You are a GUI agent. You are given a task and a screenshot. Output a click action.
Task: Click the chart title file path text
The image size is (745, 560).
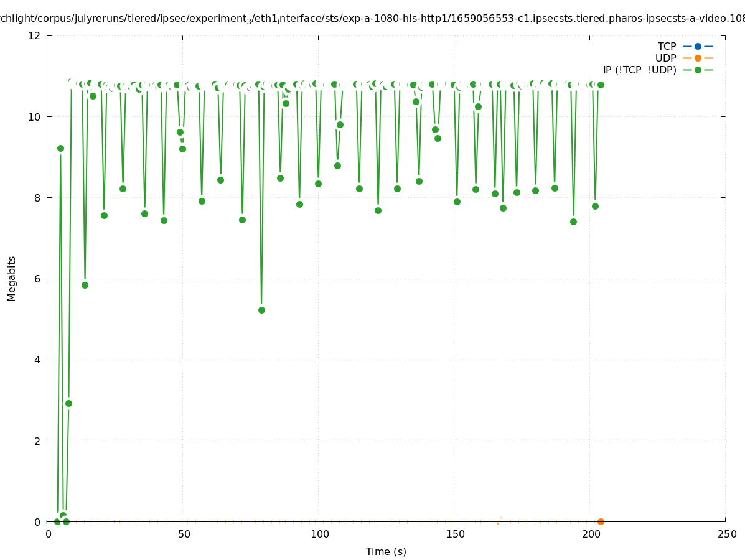[372, 19]
